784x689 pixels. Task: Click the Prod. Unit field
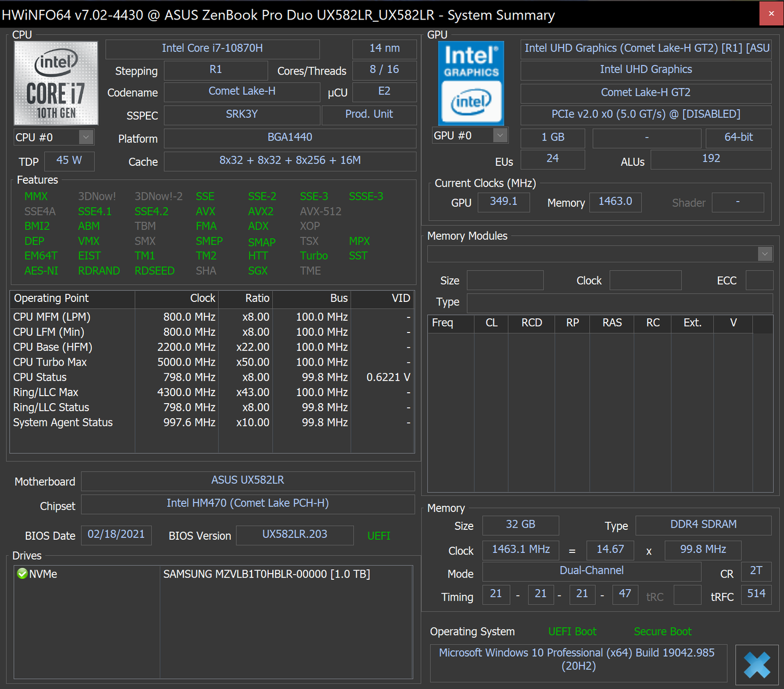(x=369, y=115)
